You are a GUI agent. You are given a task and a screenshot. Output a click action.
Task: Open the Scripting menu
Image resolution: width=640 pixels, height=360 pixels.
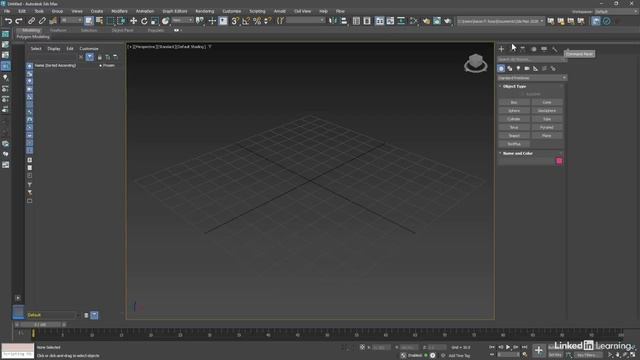point(257,11)
